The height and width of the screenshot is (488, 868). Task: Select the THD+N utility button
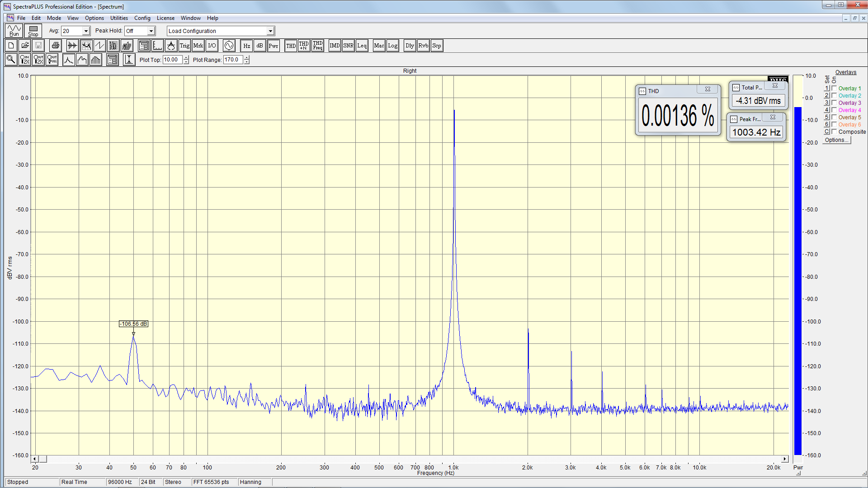304,46
